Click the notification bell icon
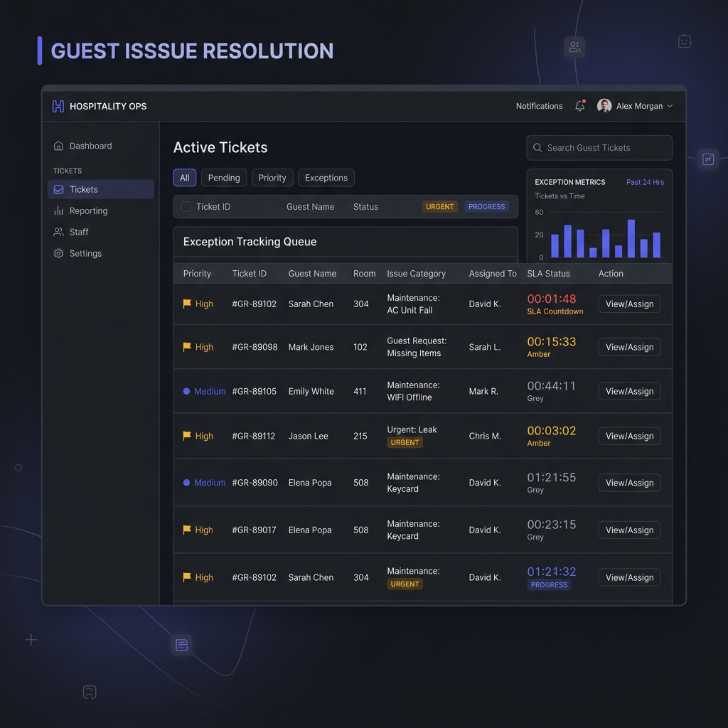728x728 pixels. tap(580, 106)
